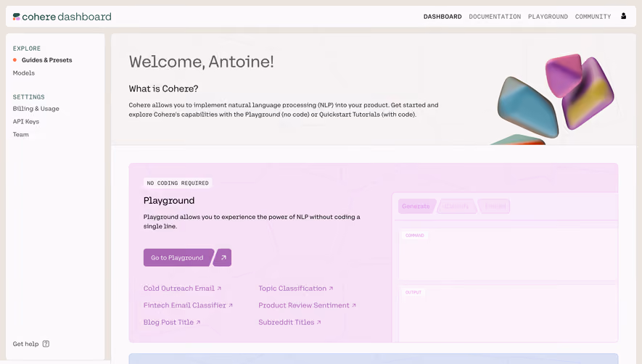This screenshot has width=642, height=364.
Task: Click the What is Cohere? heading
Action: 163,89
